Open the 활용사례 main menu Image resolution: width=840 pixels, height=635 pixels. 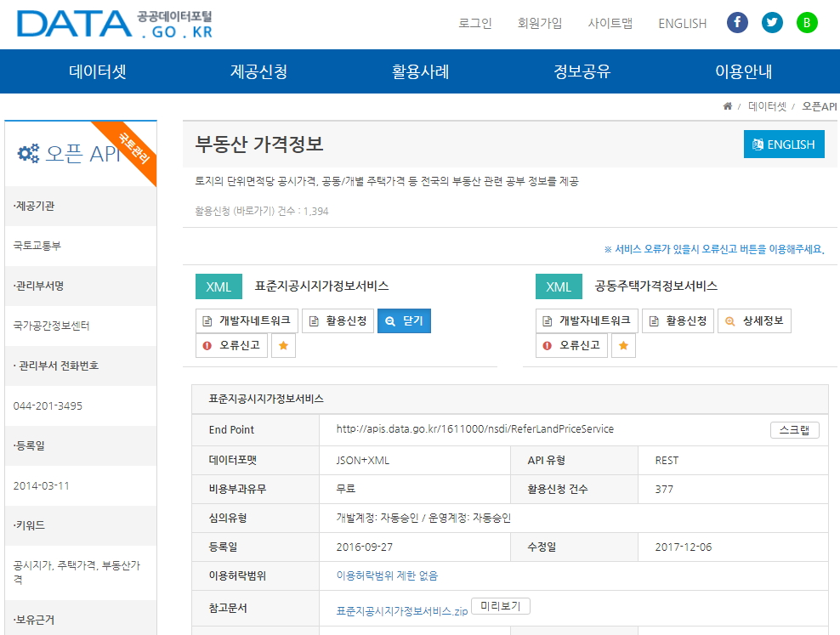click(421, 71)
